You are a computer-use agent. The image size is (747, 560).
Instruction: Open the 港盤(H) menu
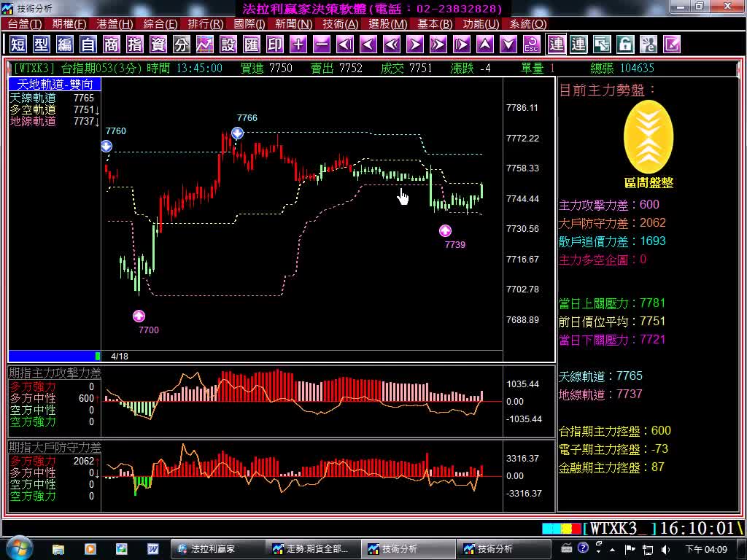[115, 24]
